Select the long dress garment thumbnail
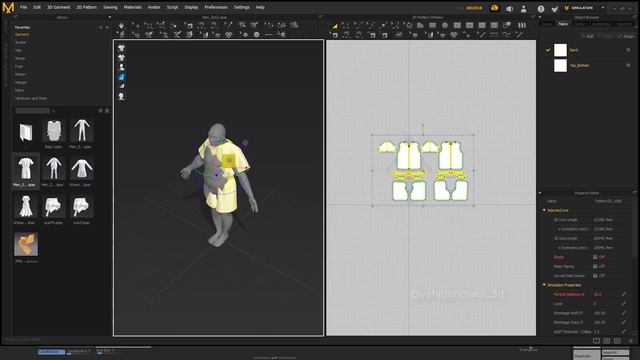Image resolution: width=640 pixels, height=360 pixels. [x=26, y=207]
